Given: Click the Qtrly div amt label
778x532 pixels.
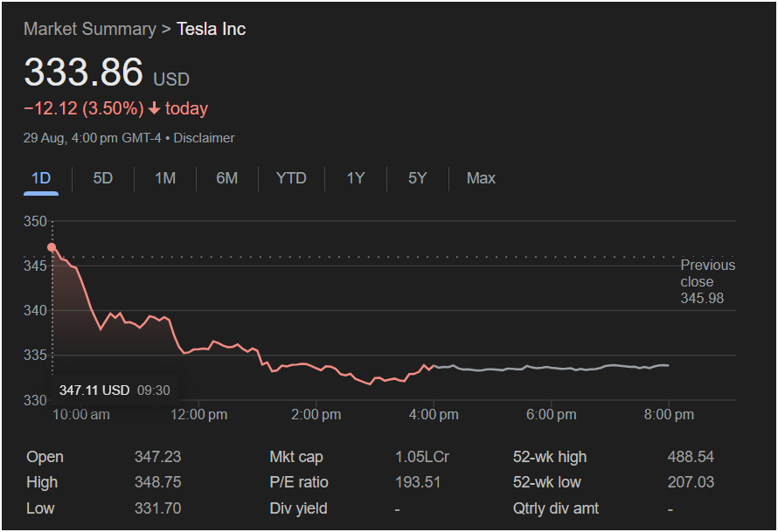Looking at the screenshot, I should point(556,508).
